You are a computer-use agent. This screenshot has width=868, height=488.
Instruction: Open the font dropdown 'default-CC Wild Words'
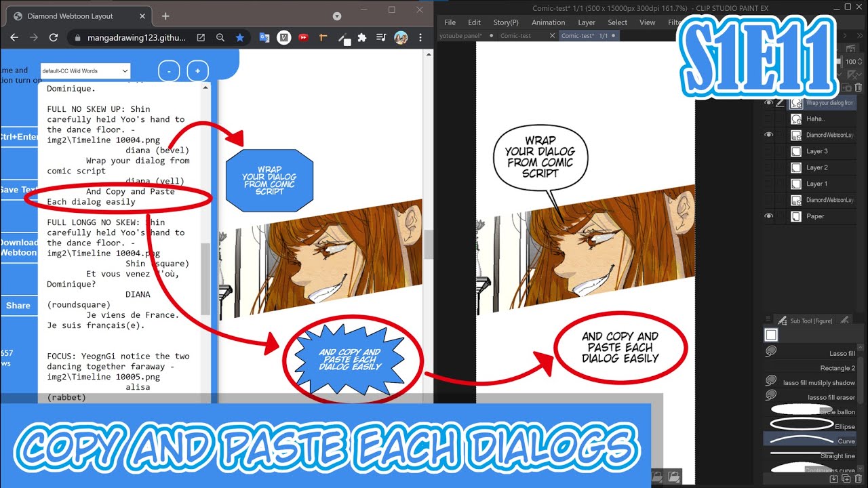(85, 70)
